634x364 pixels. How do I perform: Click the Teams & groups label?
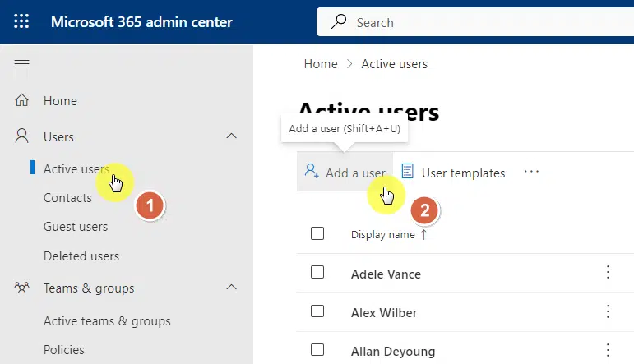point(89,288)
